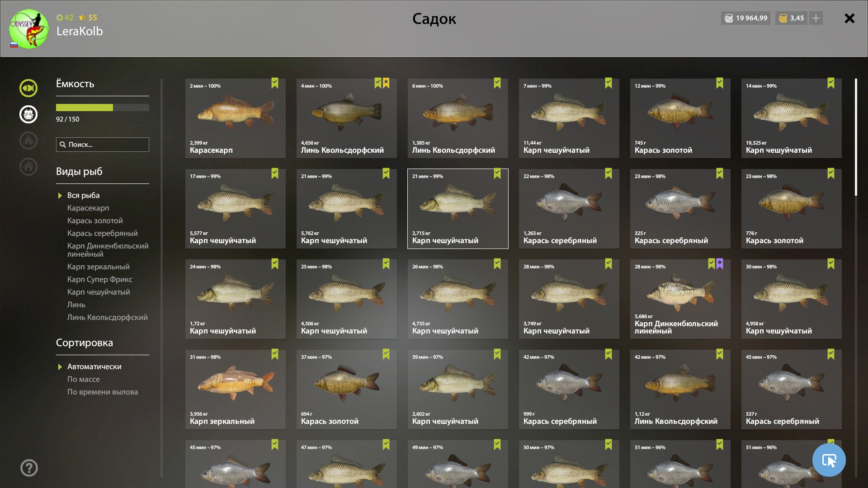Image resolution: width=868 pixels, height=488 pixels.
Task: Select the Вся рыба filter arrow
Action: [x=60, y=196]
